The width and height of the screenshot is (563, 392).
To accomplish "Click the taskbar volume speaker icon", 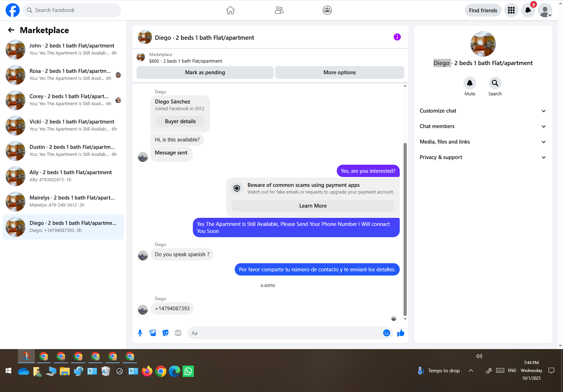I will point(479,356).
